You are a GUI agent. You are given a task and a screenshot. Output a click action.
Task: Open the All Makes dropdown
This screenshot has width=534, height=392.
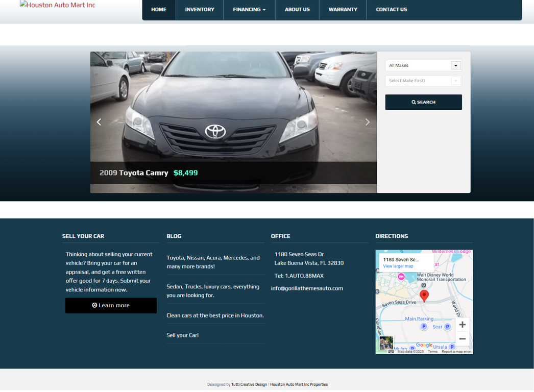tap(423, 65)
